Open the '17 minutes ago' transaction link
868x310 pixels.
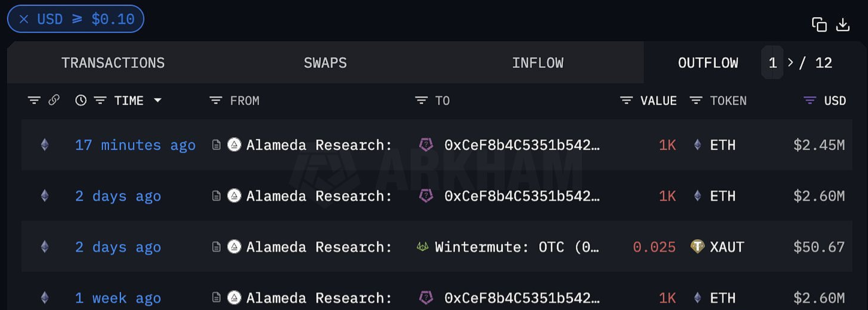(135, 145)
